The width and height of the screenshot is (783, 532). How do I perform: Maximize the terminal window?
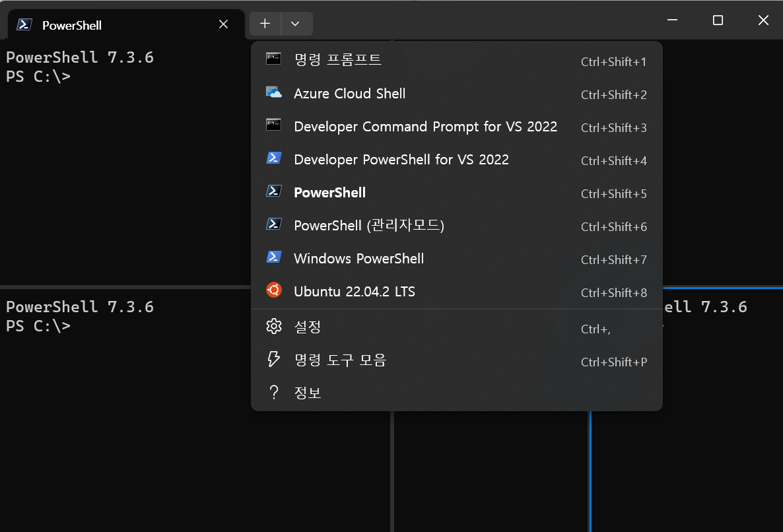click(718, 20)
